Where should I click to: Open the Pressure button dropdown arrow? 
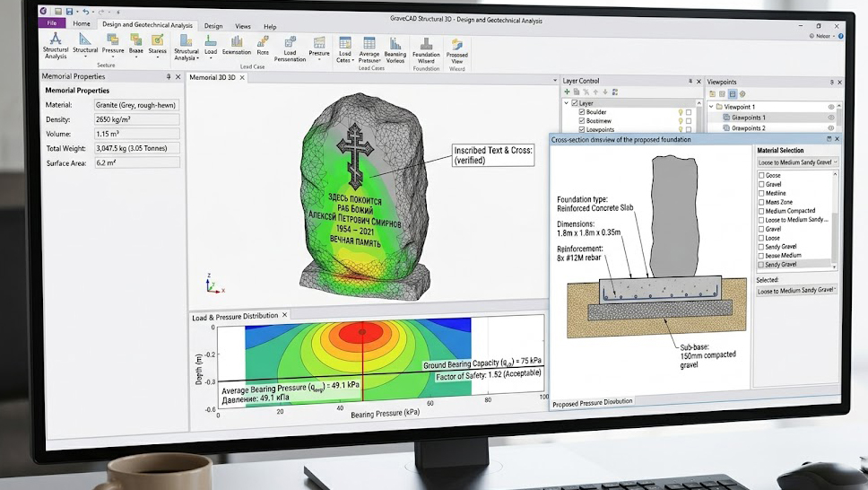(113, 57)
